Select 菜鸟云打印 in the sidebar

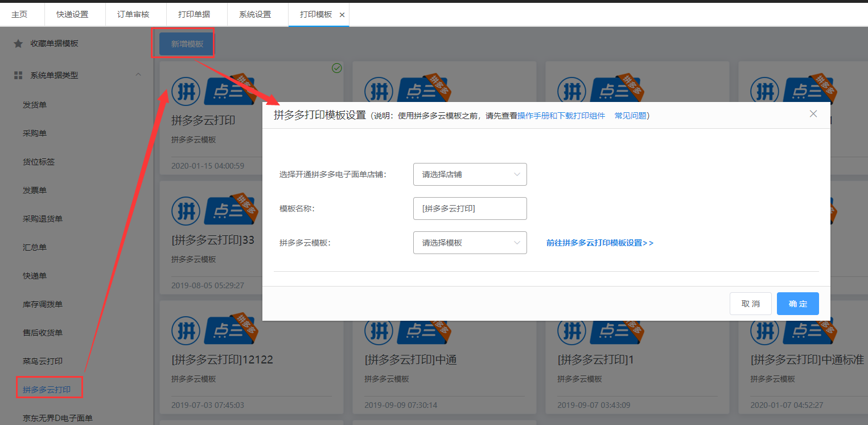[43, 361]
